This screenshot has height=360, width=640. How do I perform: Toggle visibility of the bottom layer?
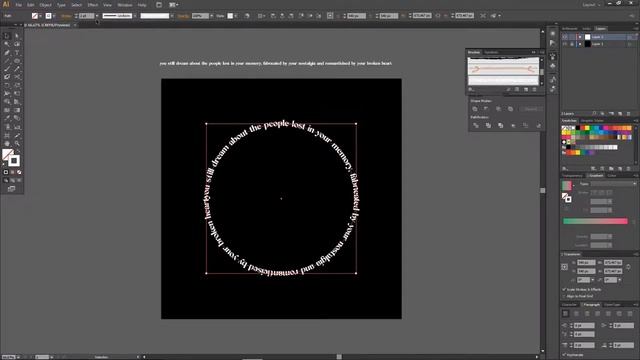click(x=565, y=44)
